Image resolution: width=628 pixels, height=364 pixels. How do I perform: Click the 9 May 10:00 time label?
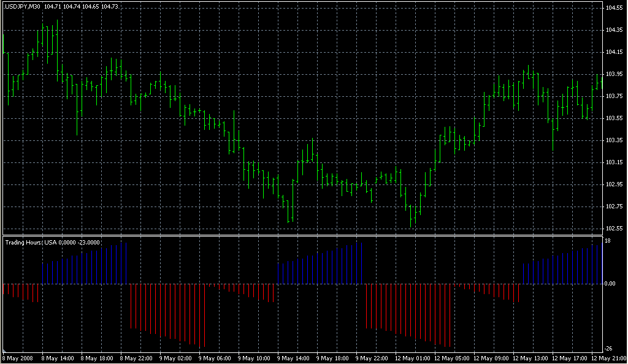(254, 358)
